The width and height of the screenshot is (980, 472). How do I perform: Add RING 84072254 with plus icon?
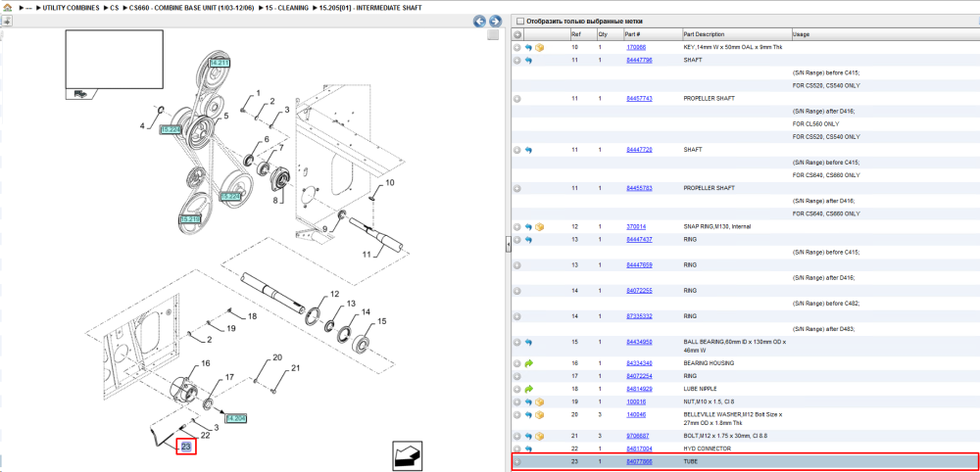tap(516, 376)
